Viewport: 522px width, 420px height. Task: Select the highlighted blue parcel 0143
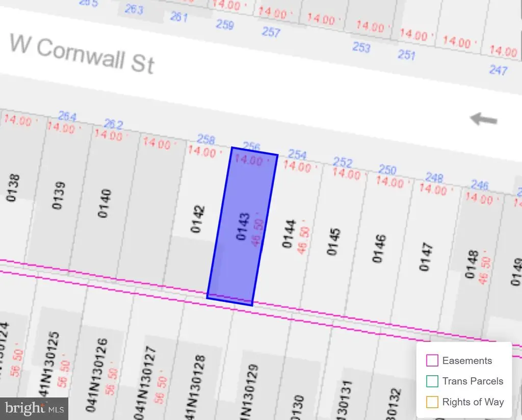point(242,226)
